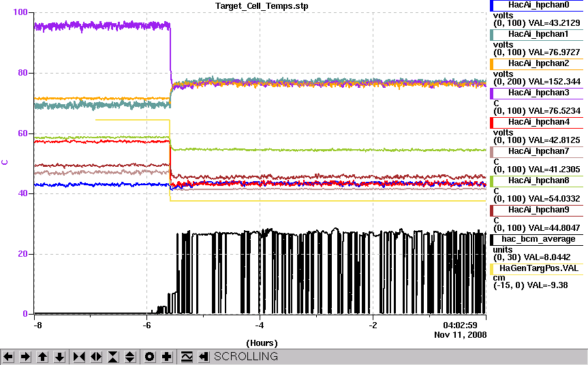588x365 pixels.
Task: Click the (Hours) x-axis label
Action: [x=262, y=343]
